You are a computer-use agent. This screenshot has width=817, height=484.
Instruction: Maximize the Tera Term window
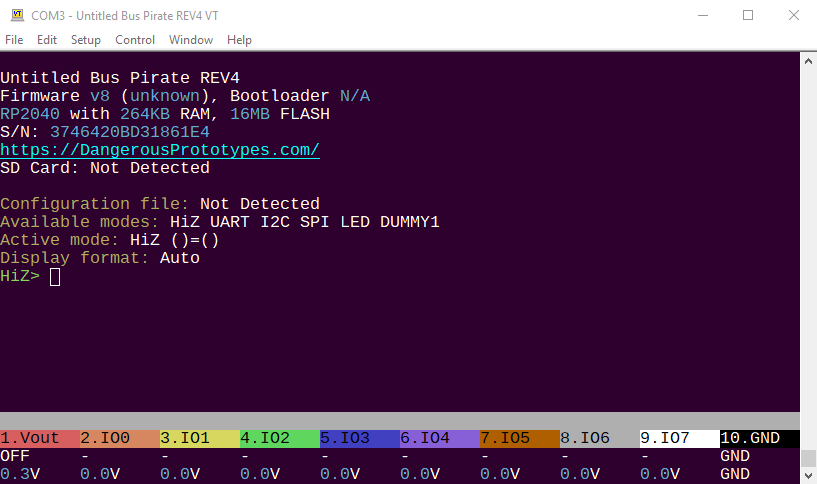tap(748, 15)
